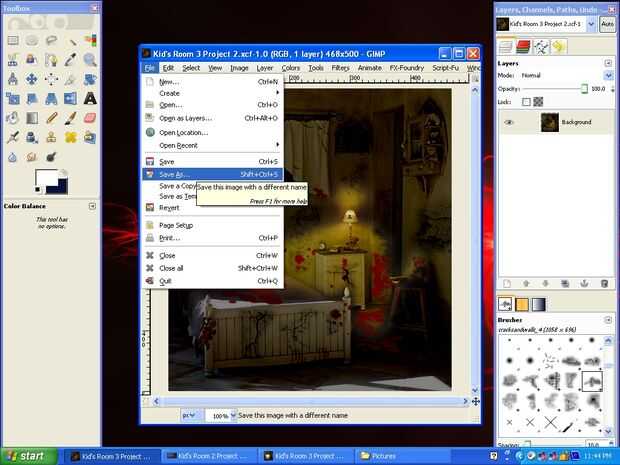Select the Paintbrush tool
The height and width of the screenshot is (465, 620).
click(70, 118)
